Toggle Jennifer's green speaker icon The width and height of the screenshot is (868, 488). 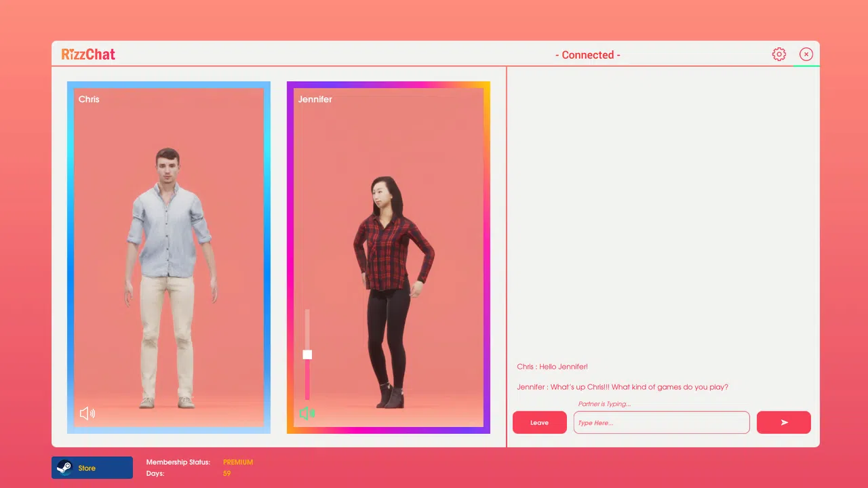coord(307,413)
